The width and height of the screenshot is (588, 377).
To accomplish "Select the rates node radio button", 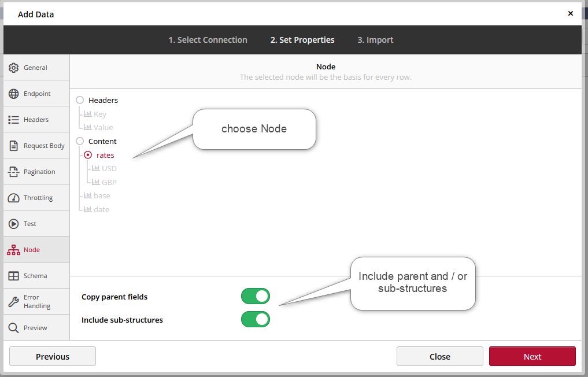I will click(x=88, y=155).
